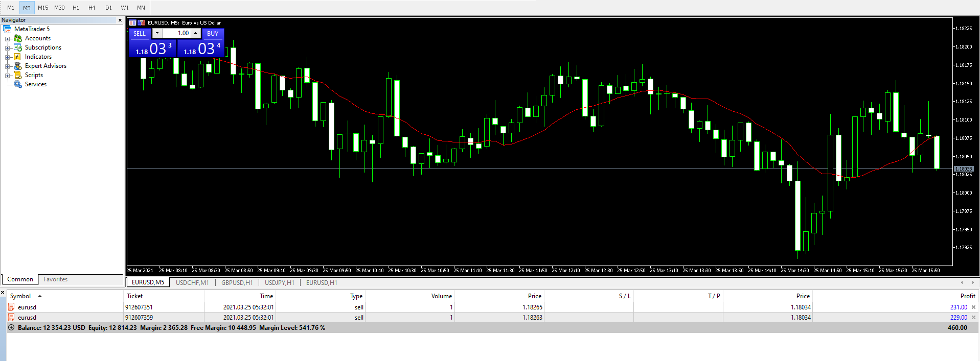980x361 pixels.
Task: Click the Expert Advisors graduate icon
Action: tap(18, 66)
